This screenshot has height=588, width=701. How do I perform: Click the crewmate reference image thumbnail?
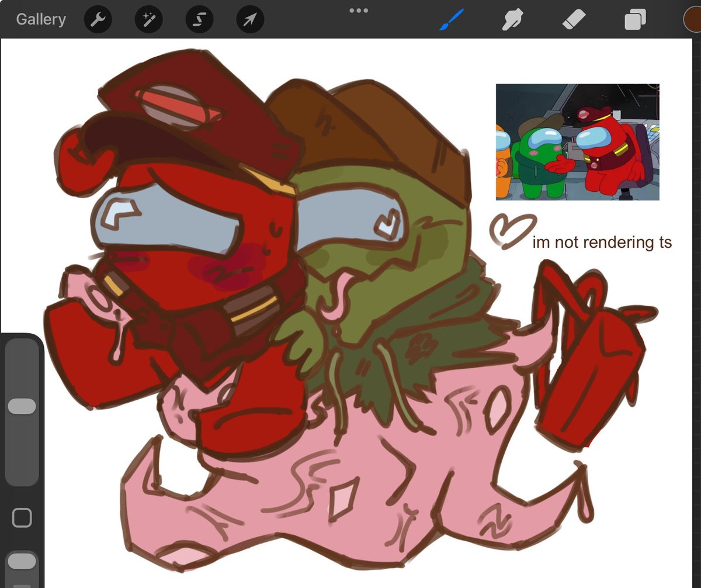click(578, 142)
